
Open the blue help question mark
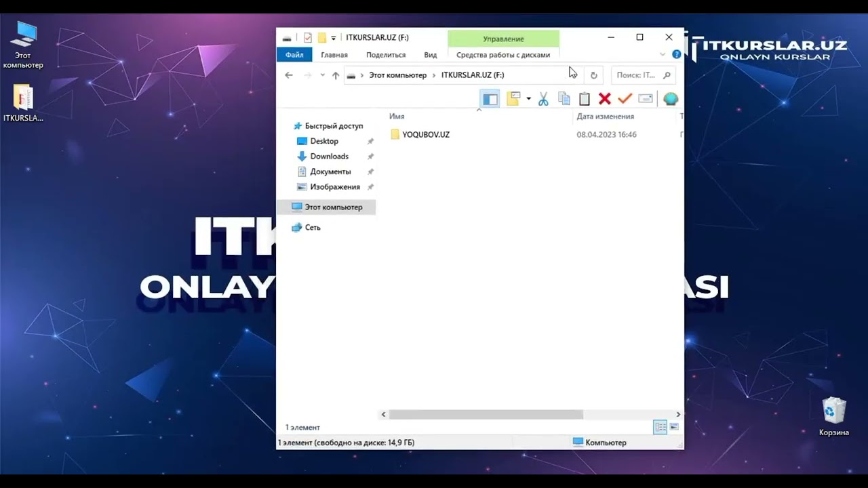pyautogui.click(x=676, y=54)
